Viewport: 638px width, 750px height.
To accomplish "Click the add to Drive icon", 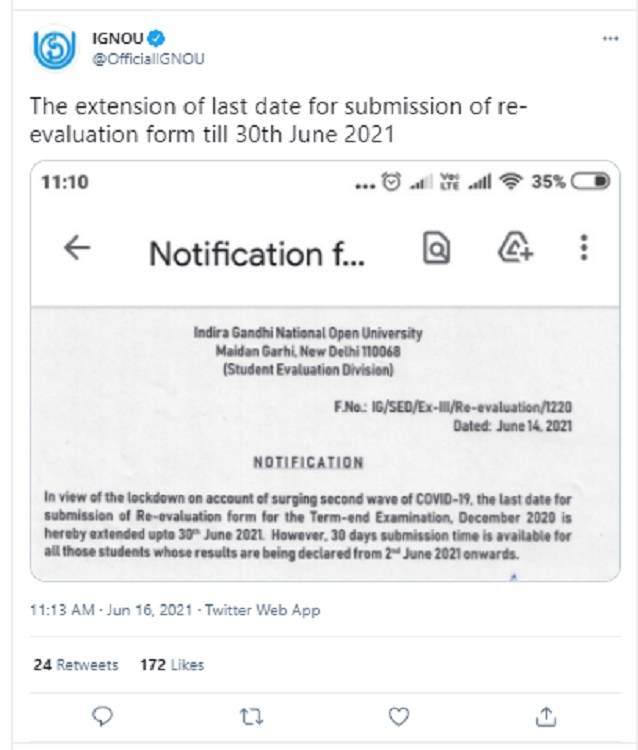I will pos(516,249).
